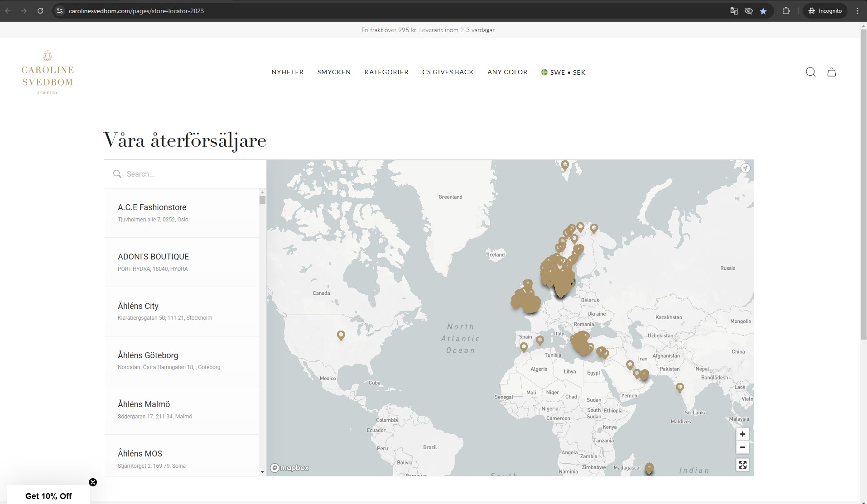The height and width of the screenshot is (504, 867).
Task: Open the ANY COLOR menu item
Action: [507, 72]
